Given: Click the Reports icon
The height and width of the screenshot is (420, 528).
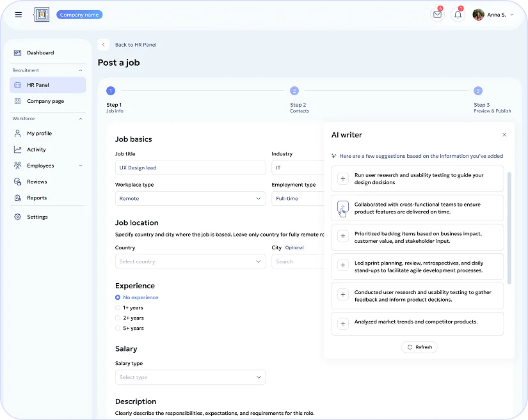Looking at the screenshot, I should [17, 198].
